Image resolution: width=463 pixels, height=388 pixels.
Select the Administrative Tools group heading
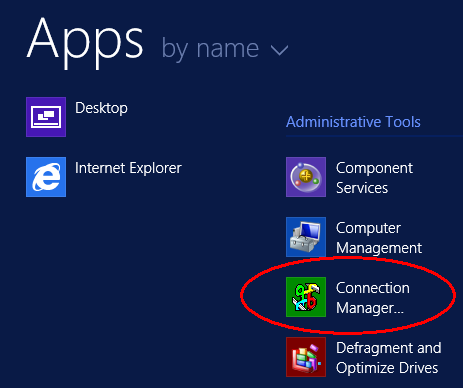tap(353, 122)
